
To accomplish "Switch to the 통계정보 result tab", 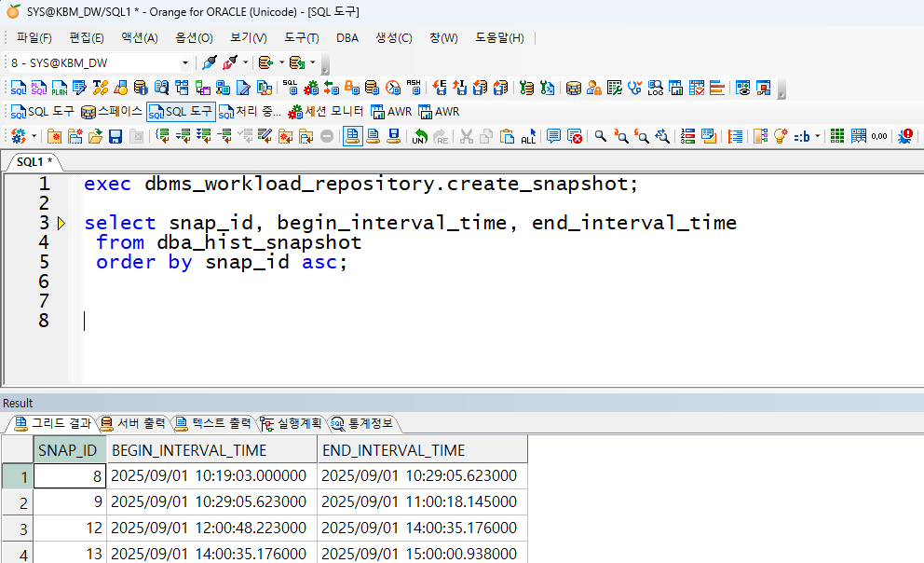I will pyautogui.click(x=361, y=423).
